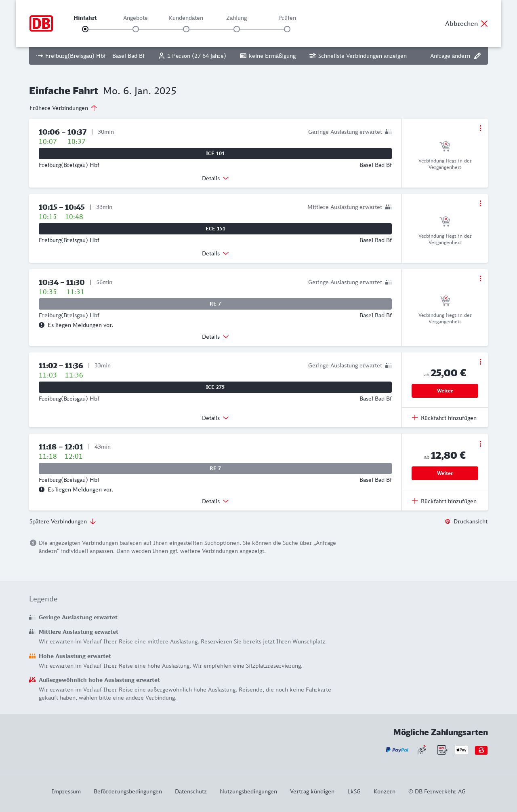Image resolution: width=517 pixels, height=812 pixels.
Task: Open three-dot menu for ECE 151 connection
Action: 480,203
